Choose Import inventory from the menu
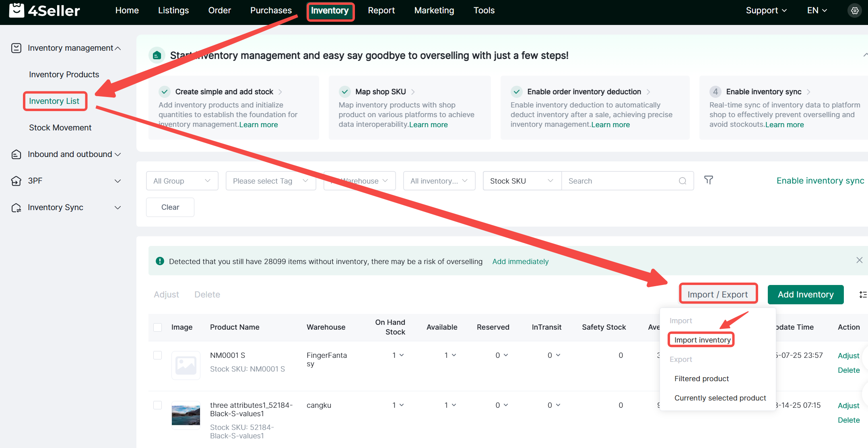868x448 pixels. point(702,340)
